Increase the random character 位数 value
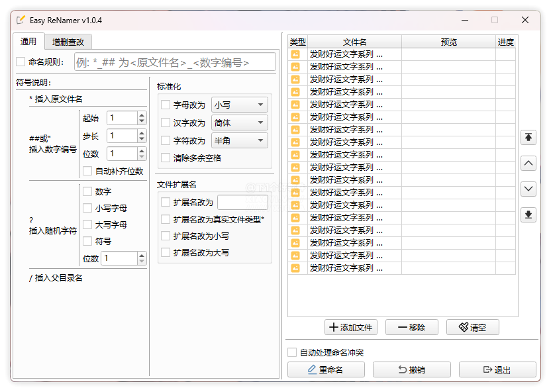This screenshot has height=392, width=551. pyautogui.click(x=142, y=256)
